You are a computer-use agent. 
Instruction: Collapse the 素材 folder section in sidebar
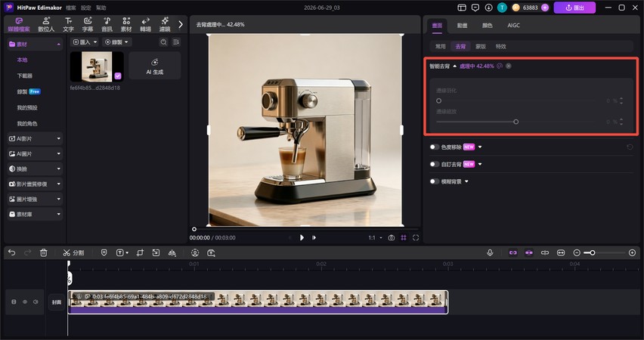coord(59,45)
